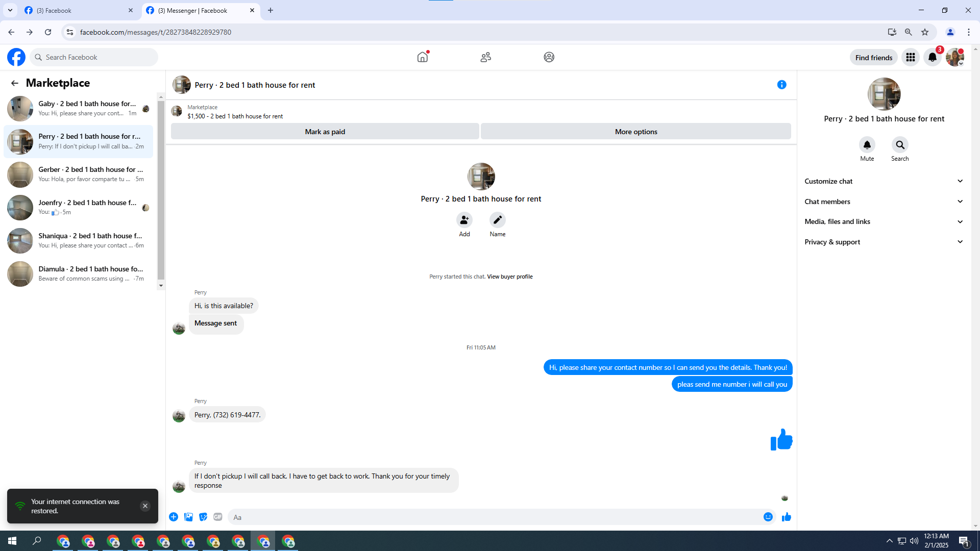Choose a sticker in composer
The width and height of the screenshot is (980, 551).
point(204,517)
